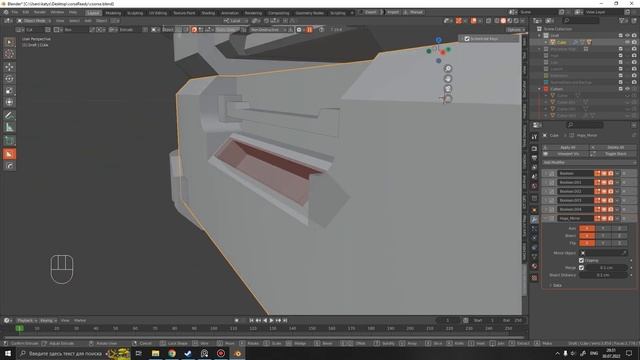Expand the Data section of Mirror modifier
The height and width of the screenshot is (360, 640).
click(x=556, y=285)
